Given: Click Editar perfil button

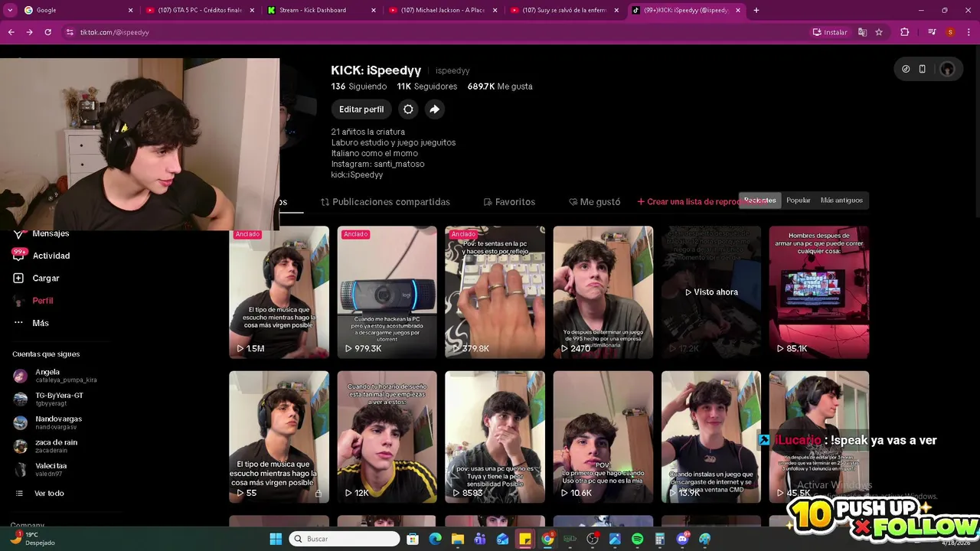Looking at the screenshot, I should [x=361, y=109].
